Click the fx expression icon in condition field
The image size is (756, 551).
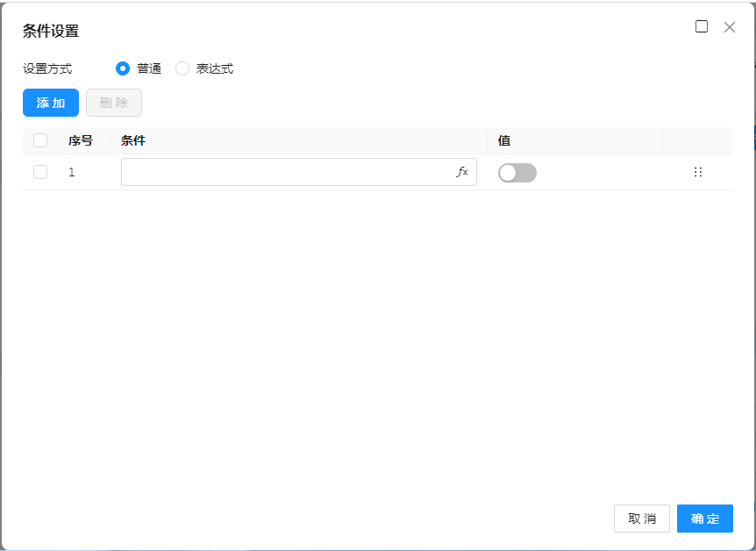(462, 172)
